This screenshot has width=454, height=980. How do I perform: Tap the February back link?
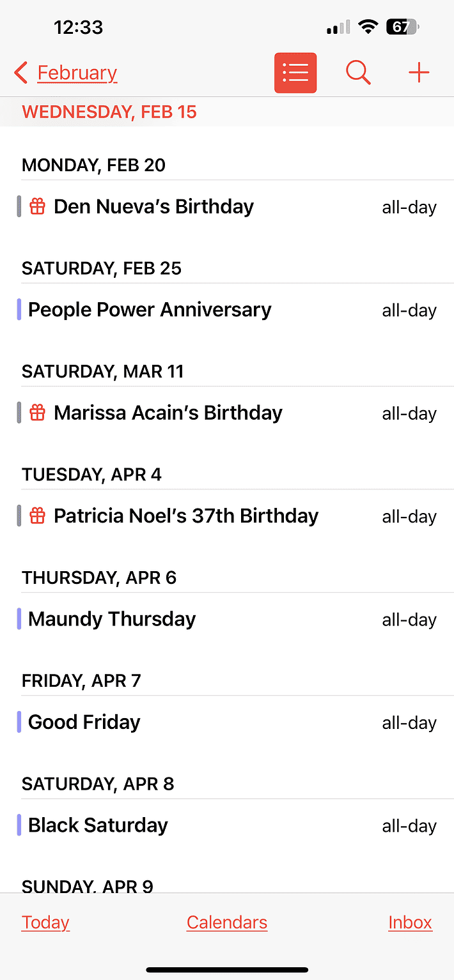77,73
